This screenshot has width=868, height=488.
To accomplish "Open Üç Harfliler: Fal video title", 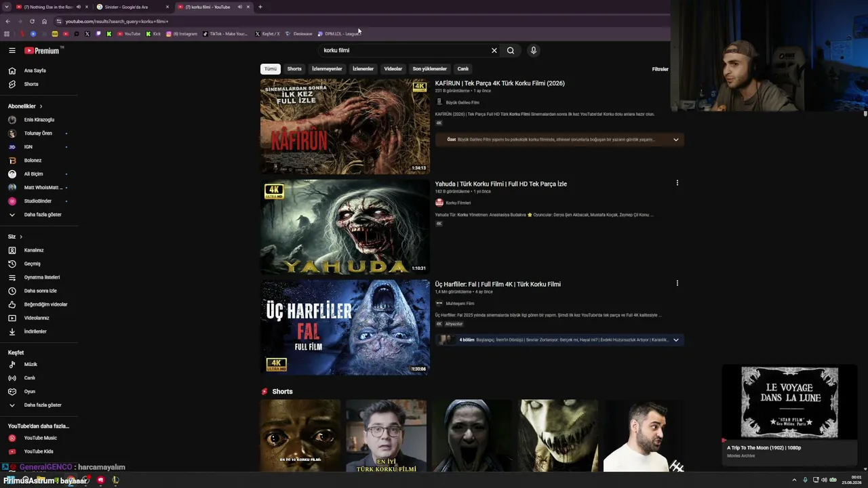I will tap(498, 284).
